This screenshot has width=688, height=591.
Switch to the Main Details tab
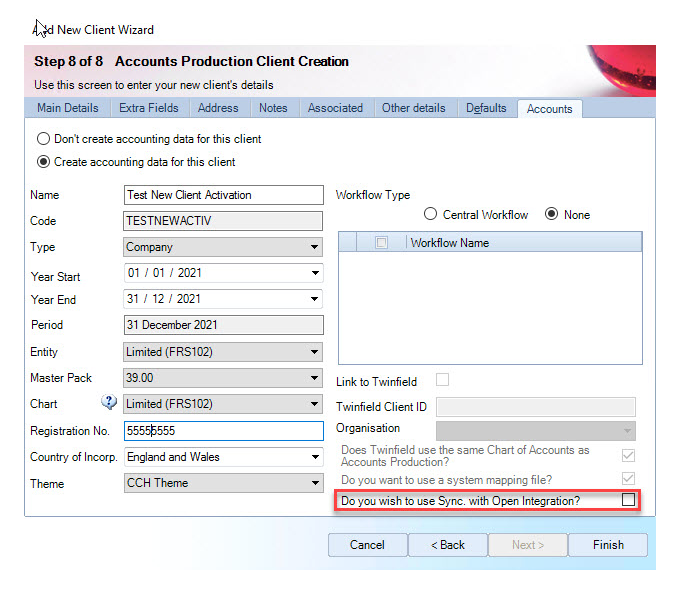(x=68, y=108)
